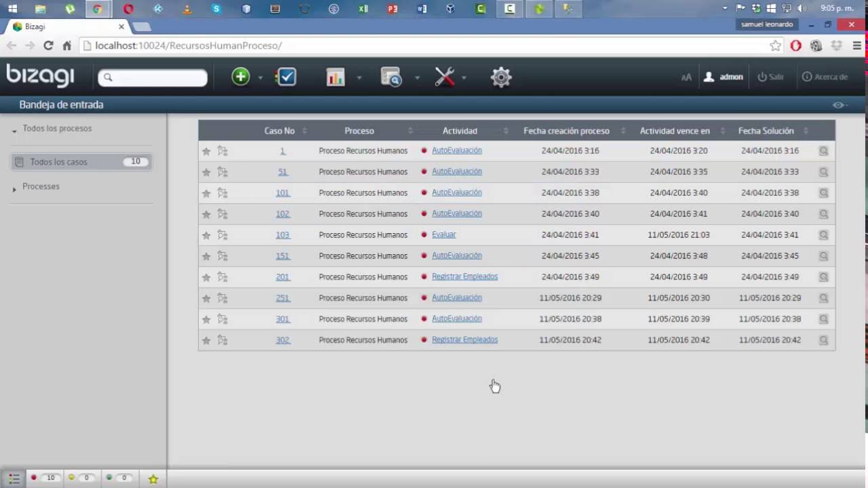Open Registrar Empleados for case 201
Viewport: 868px width, 488px height.
click(x=465, y=277)
